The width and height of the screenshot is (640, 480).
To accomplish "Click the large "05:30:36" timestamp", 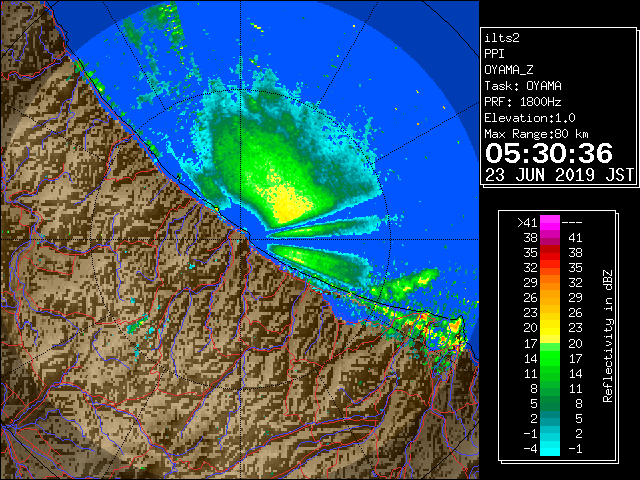I will click(549, 153).
